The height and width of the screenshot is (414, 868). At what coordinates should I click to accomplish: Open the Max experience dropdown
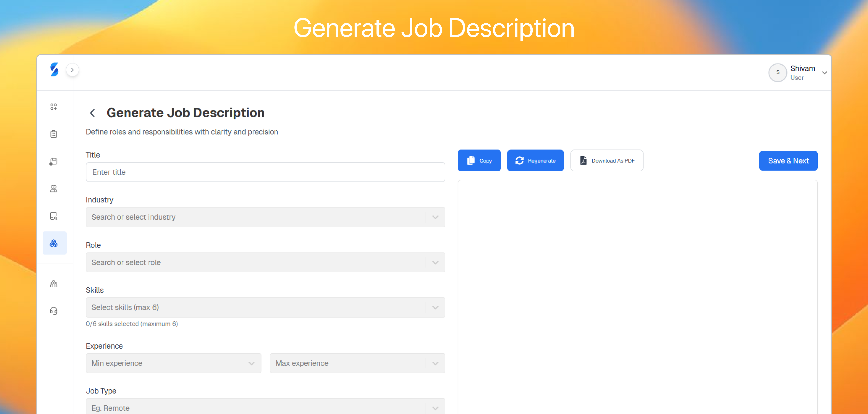(357, 363)
